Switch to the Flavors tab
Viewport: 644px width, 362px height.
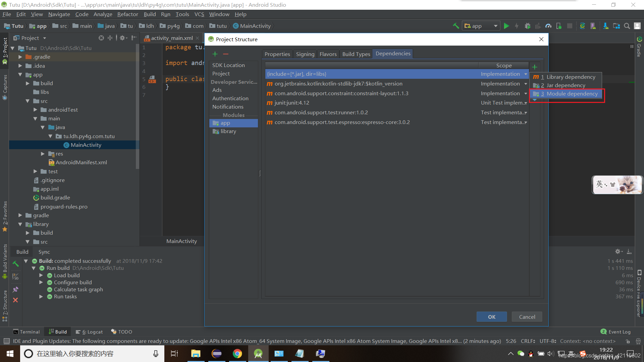point(328,54)
